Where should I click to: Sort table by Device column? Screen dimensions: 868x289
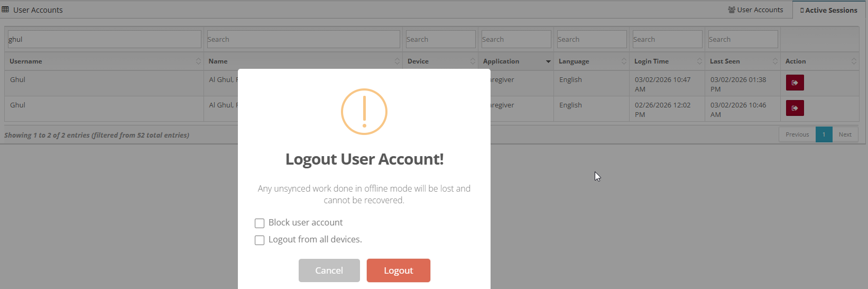[x=440, y=61]
